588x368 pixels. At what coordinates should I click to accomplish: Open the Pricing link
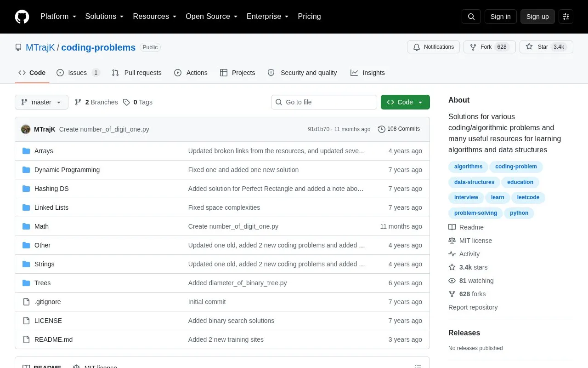(309, 17)
